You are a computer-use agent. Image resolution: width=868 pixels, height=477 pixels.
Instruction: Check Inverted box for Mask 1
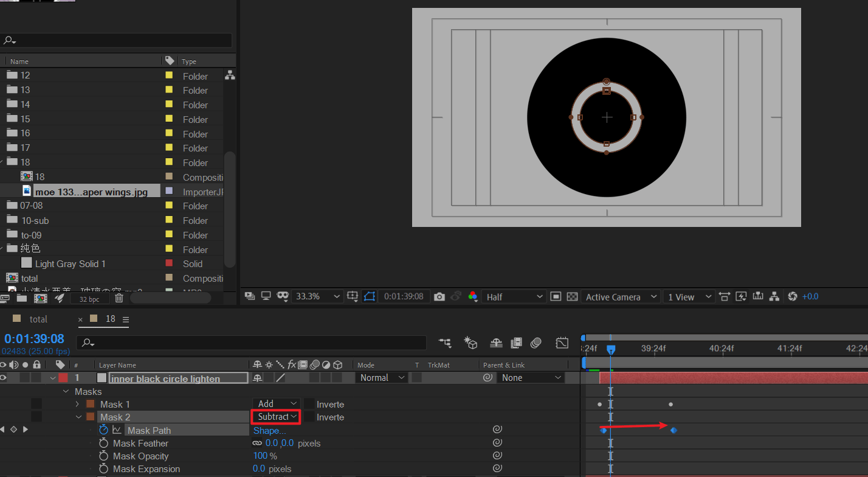(309, 404)
